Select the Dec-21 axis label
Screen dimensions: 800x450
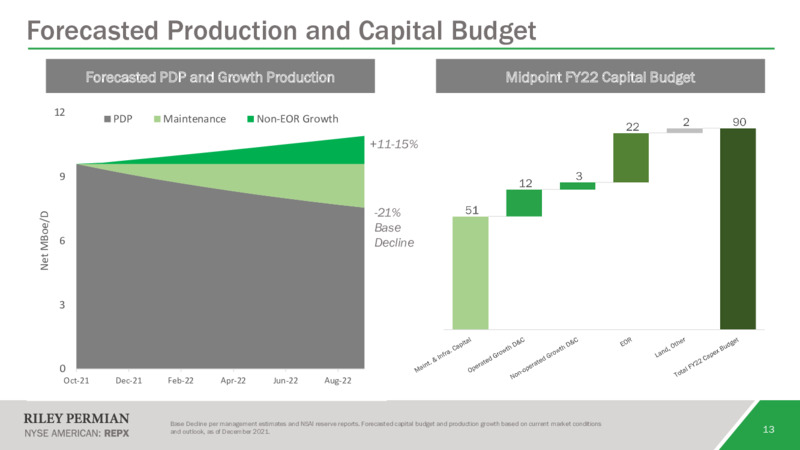click(129, 381)
